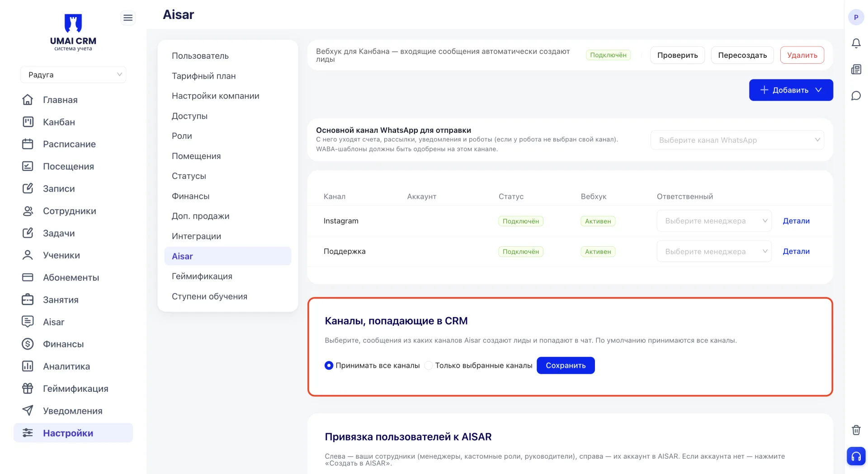Viewport: 868px width, 474px height.
Task: Click the Канбан board icon
Action: (28, 122)
